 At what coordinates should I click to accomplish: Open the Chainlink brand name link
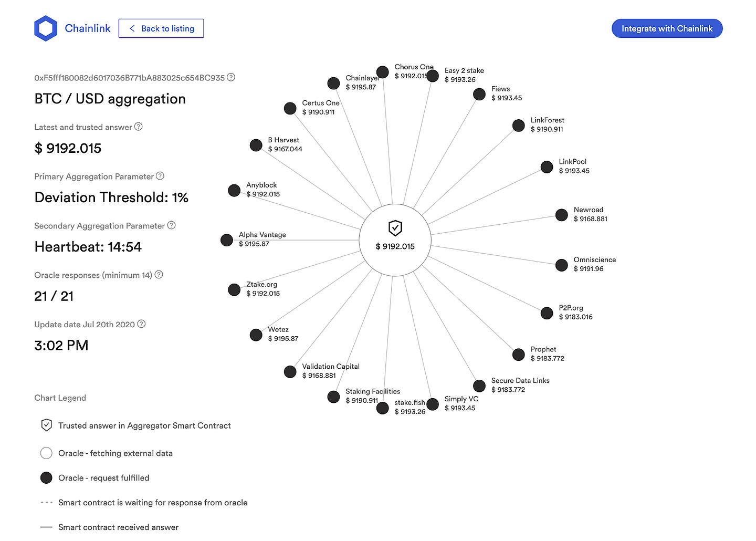click(88, 28)
